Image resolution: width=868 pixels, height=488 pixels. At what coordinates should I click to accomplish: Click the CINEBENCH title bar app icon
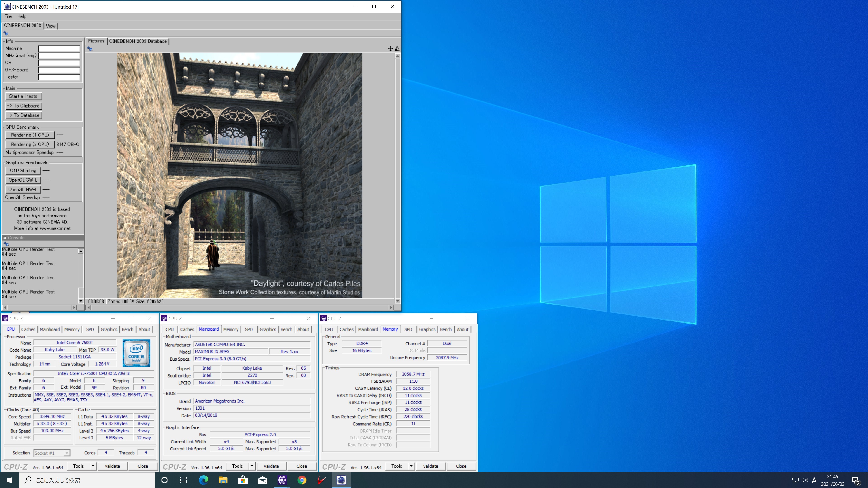pos(7,7)
